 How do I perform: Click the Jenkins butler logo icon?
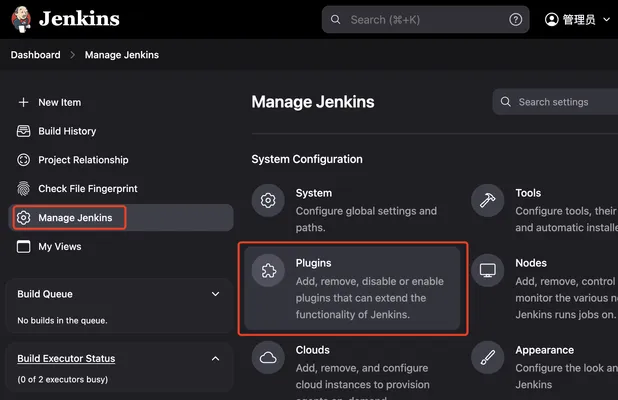click(x=21, y=19)
